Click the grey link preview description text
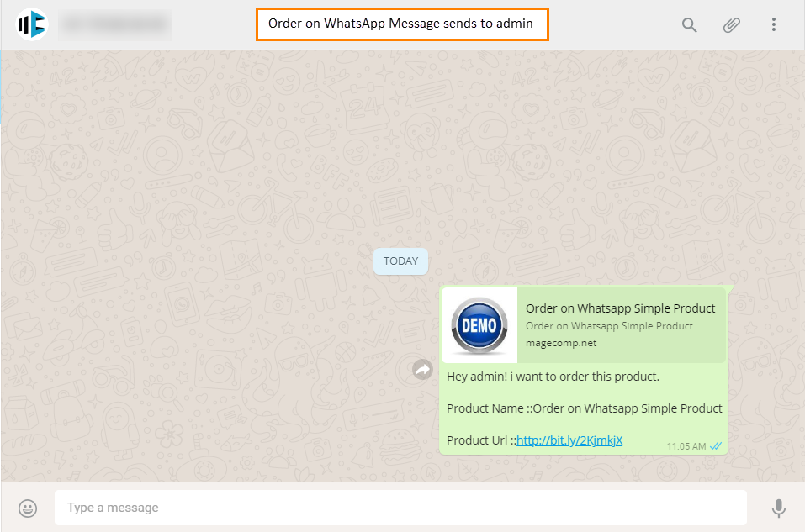The width and height of the screenshot is (805, 532). (x=609, y=326)
